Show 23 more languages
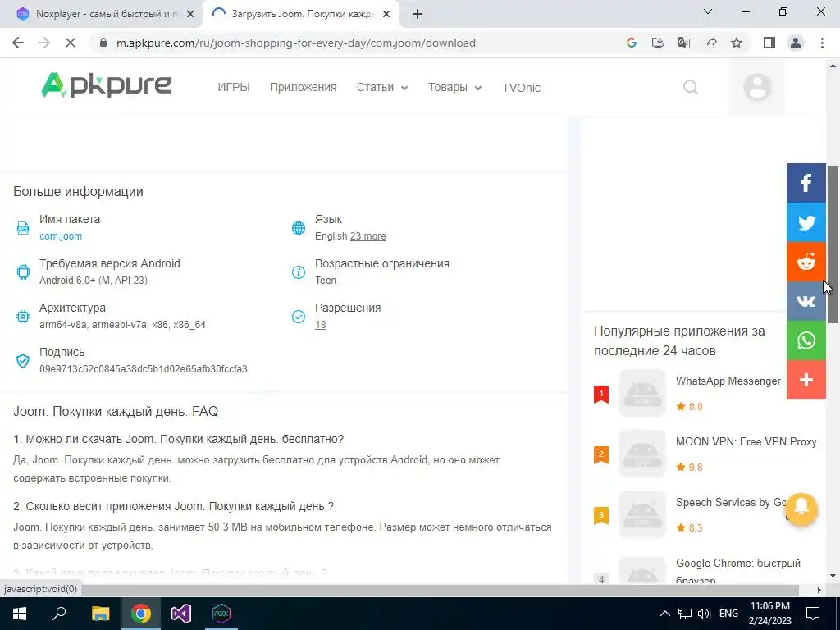Screen dimensions: 840x630 click(368, 236)
